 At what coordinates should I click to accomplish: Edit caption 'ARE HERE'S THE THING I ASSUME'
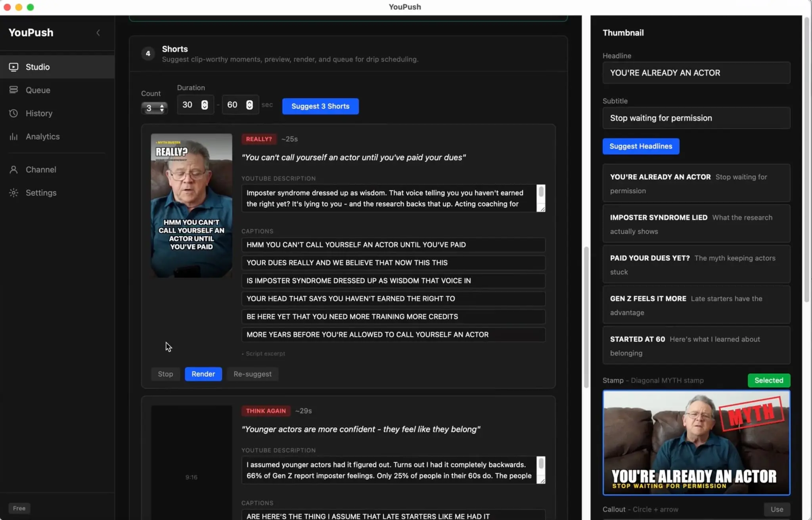click(x=393, y=515)
